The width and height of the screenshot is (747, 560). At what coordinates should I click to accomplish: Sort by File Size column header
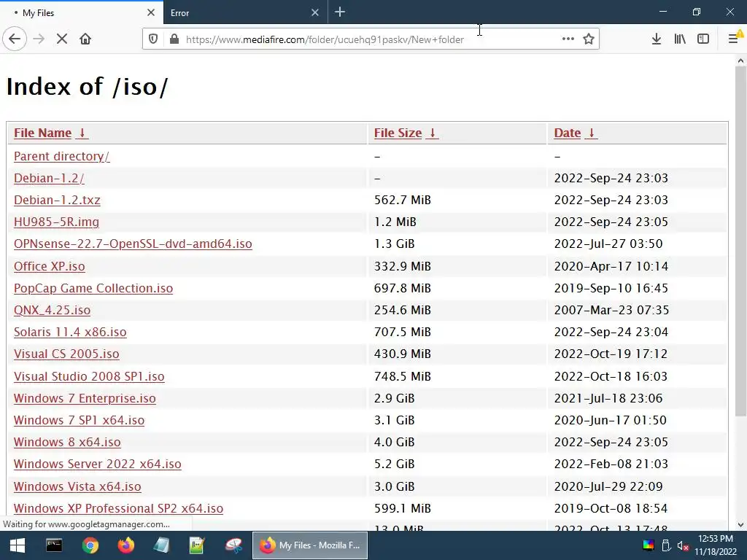pos(398,133)
